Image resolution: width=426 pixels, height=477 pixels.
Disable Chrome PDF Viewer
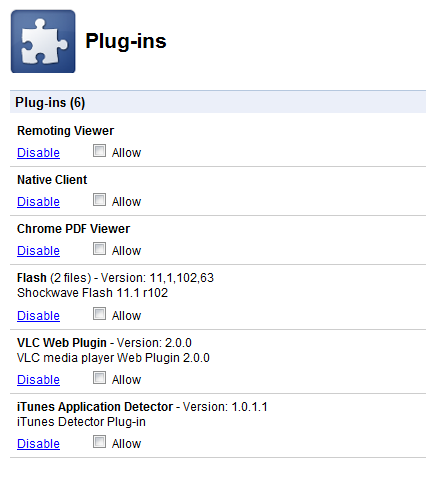point(38,251)
